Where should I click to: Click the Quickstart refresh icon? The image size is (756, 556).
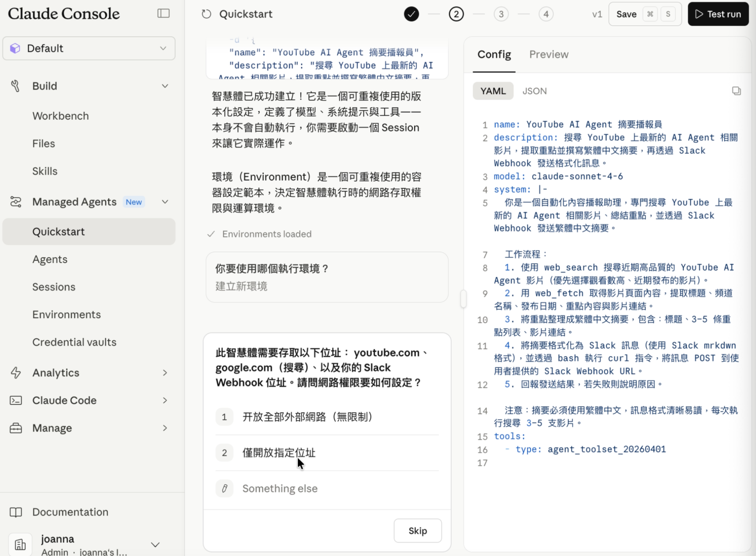[206, 14]
